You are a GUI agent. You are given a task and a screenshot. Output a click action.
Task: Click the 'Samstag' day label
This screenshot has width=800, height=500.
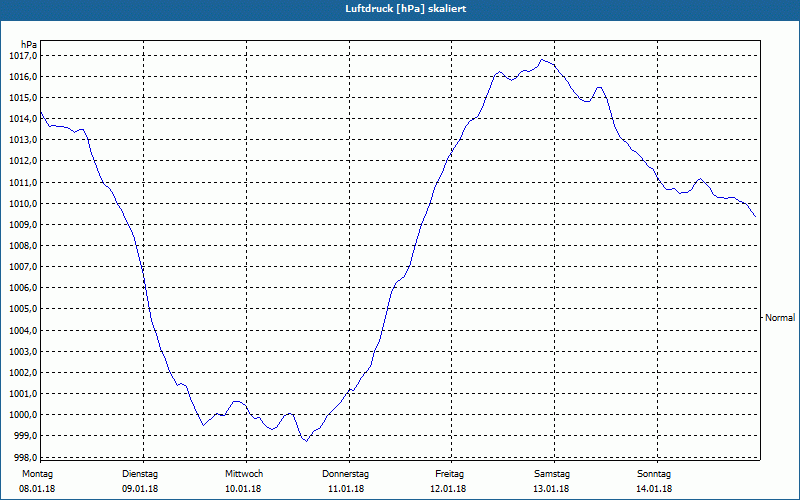tap(552, 474)
